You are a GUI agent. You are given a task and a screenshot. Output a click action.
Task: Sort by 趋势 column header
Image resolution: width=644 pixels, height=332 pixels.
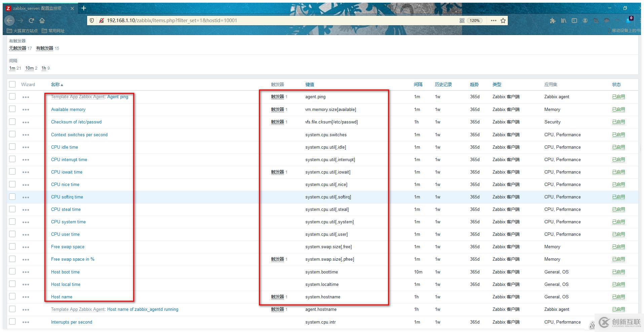coord(474,84)
